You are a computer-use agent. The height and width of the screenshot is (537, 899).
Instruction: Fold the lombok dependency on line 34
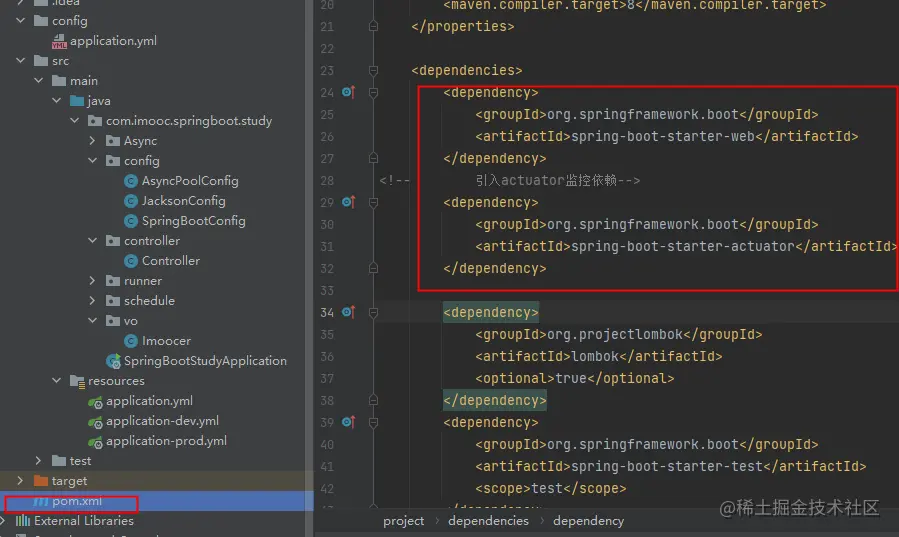point(373,312)
